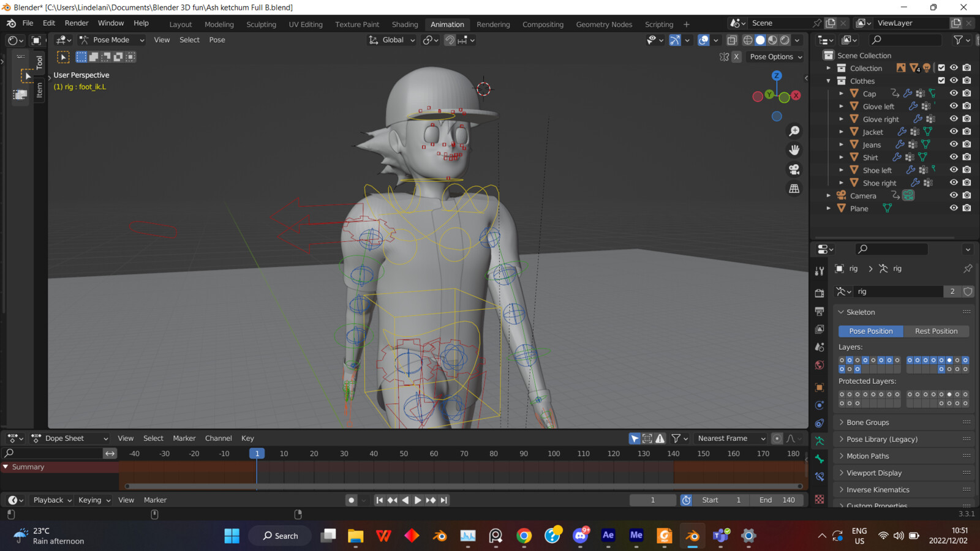Exclude the Clothes collection from view layer

(941, 81)
